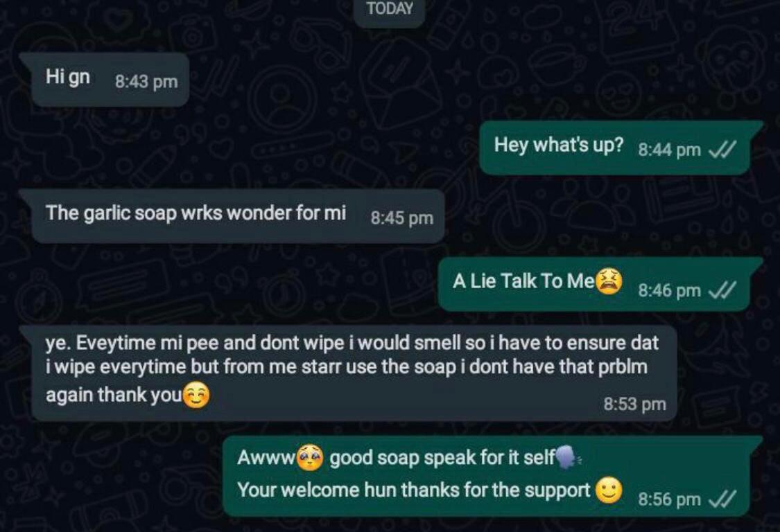
Task: Click the smiling blush emoji after 'thank you'
Action: 196,396
